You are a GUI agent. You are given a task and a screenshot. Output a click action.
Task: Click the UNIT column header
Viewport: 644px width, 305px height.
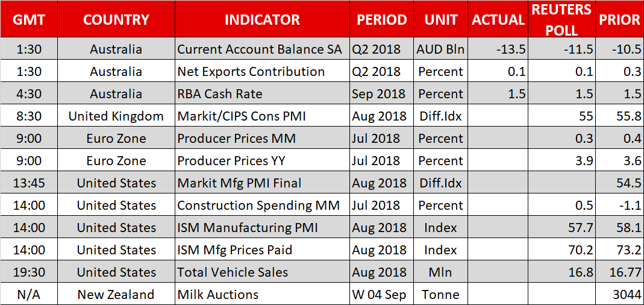tap(441, 20)
